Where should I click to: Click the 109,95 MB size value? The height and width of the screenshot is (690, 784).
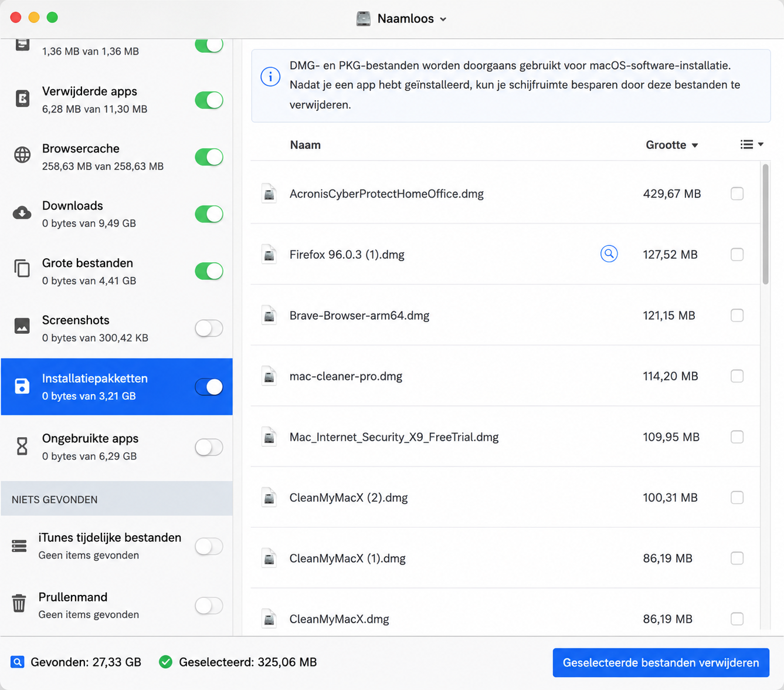(x=671, y=437)
